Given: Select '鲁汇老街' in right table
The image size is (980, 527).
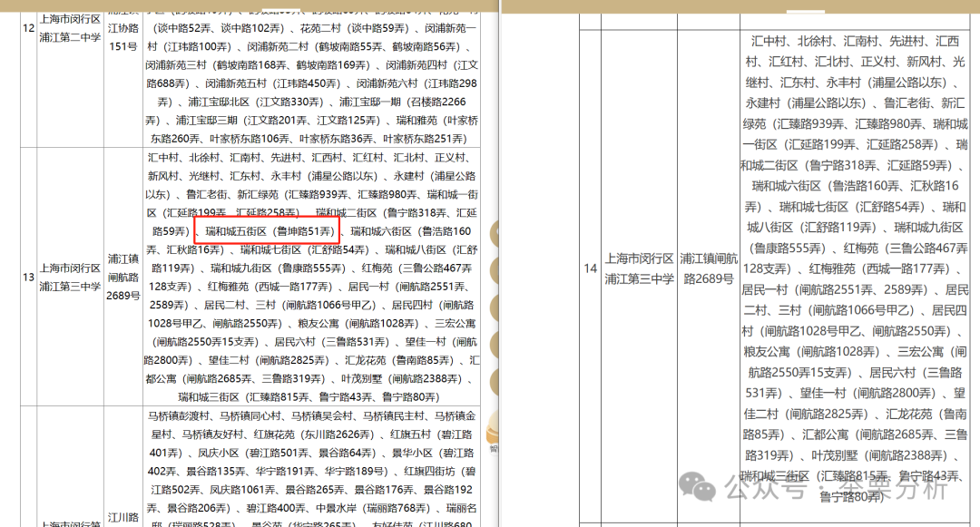Looking at the screenshot, I should point(906,103).
